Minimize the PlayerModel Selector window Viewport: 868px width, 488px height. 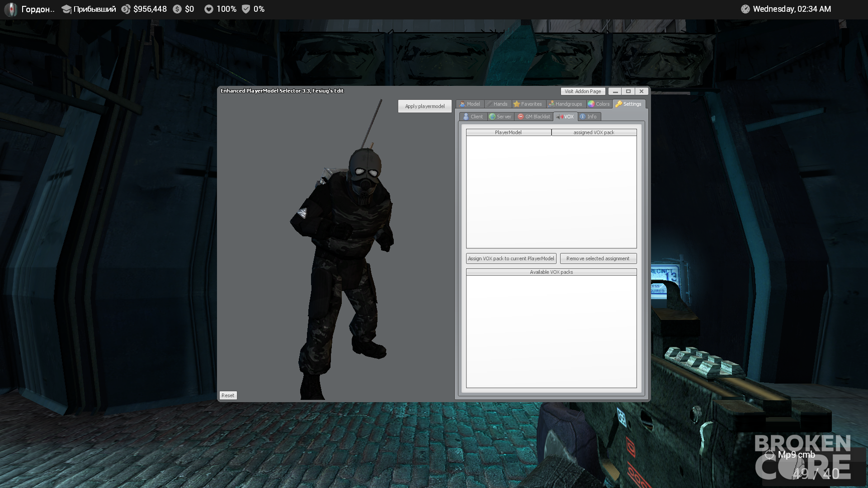click(615, 91)
